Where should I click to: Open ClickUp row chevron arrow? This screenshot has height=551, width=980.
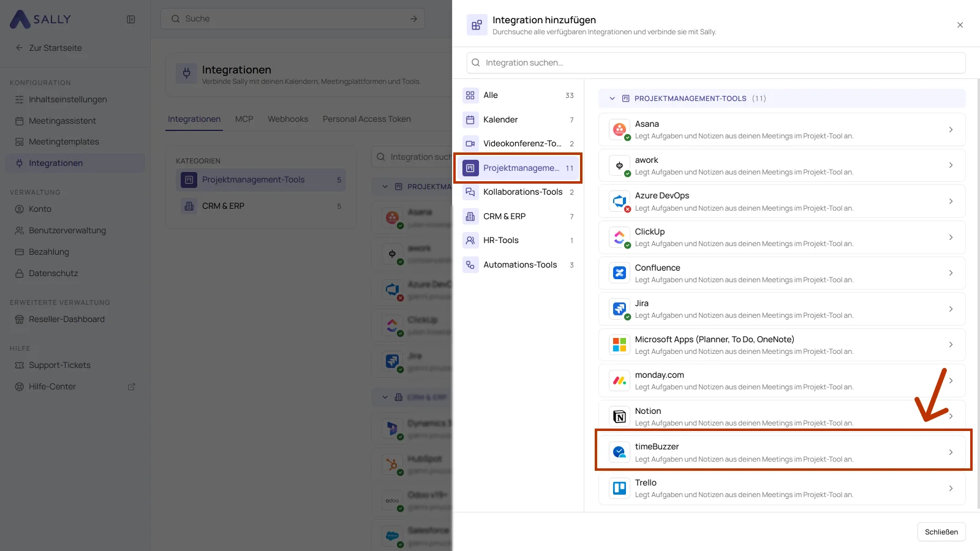click(951, 238)
